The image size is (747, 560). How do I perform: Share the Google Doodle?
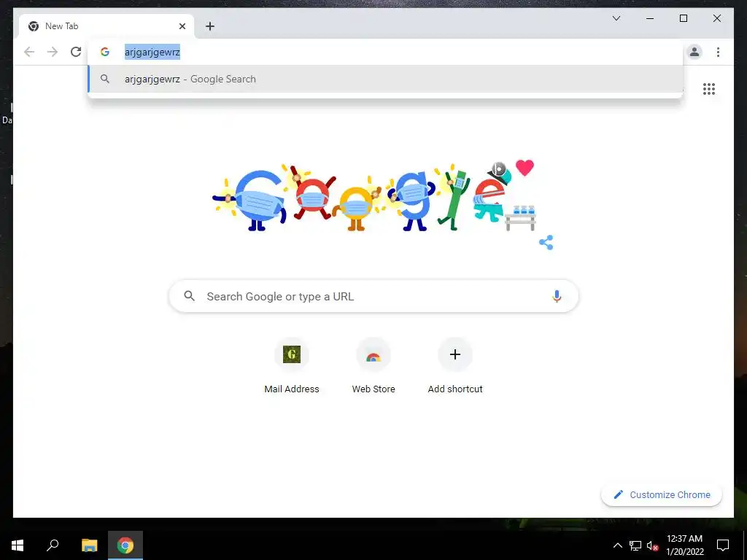coord(546,242)
